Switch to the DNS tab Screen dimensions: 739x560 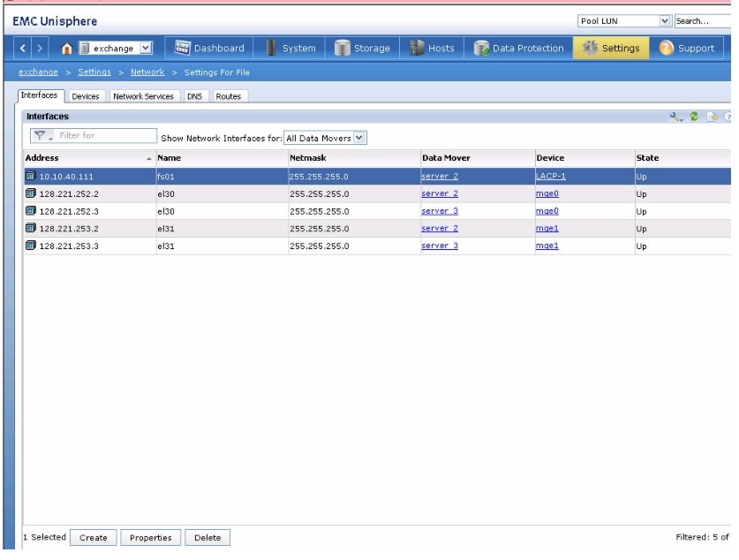click(194, 96)
